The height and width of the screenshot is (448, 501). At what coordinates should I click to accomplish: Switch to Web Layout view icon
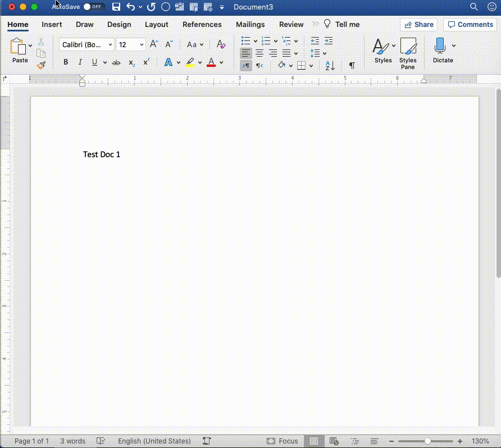point(334,441)
